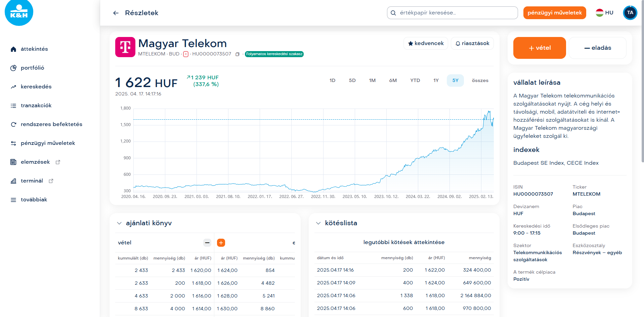Add stock to kedvencek favorites
This screenshot has width=644, height=317.
[425, 43]
